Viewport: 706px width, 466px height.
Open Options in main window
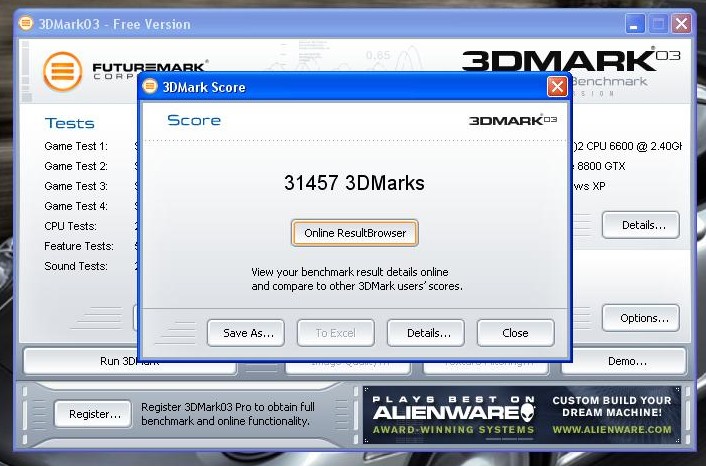coord(641,318)
